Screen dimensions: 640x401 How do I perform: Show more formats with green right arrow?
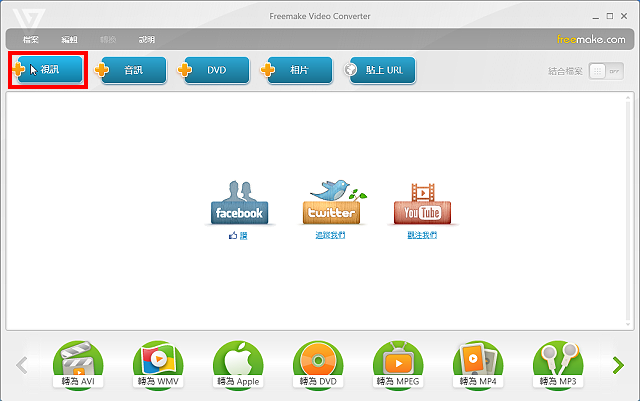click(x=618, y=365)
